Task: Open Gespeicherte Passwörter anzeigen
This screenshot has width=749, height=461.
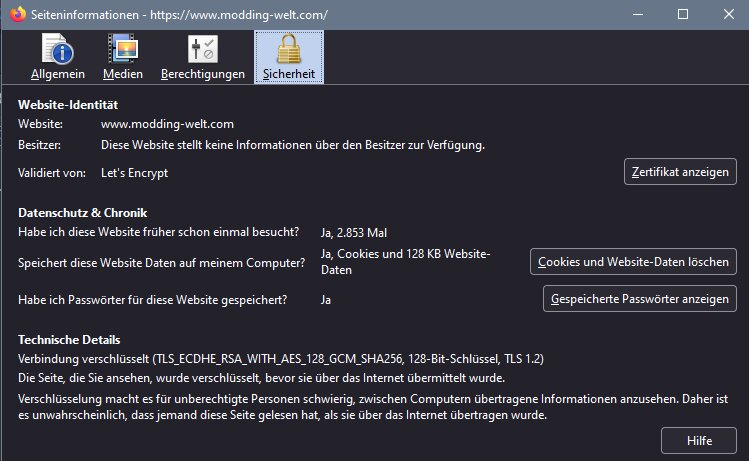Action: 639,299
